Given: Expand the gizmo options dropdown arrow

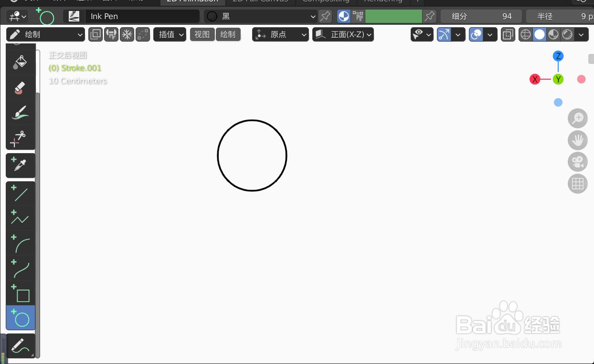Looking at the screenshot, I should tap(458, 34).
